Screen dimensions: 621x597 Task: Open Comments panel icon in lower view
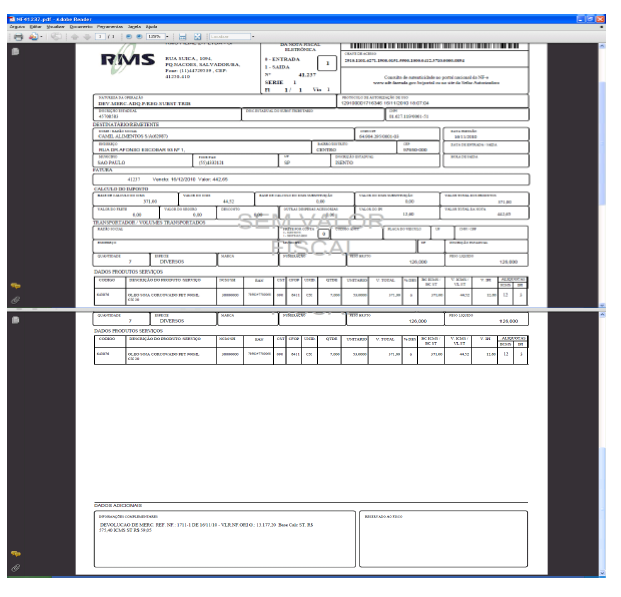(15, 553)
